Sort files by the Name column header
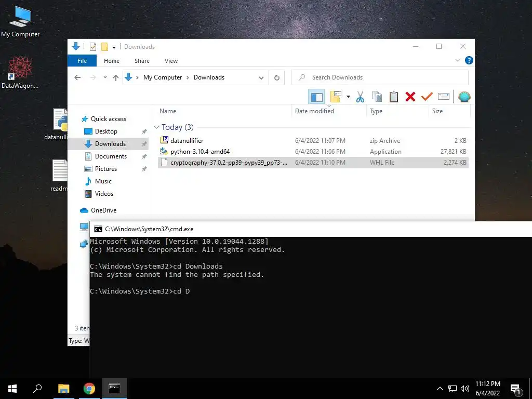Screen dimensions: 532x399 click(x=168, y=111)
